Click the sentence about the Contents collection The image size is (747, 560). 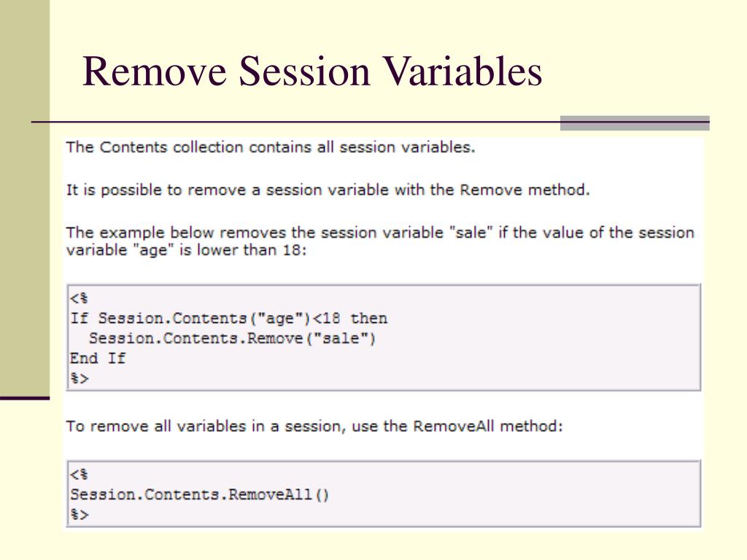[x=271, y=147]
